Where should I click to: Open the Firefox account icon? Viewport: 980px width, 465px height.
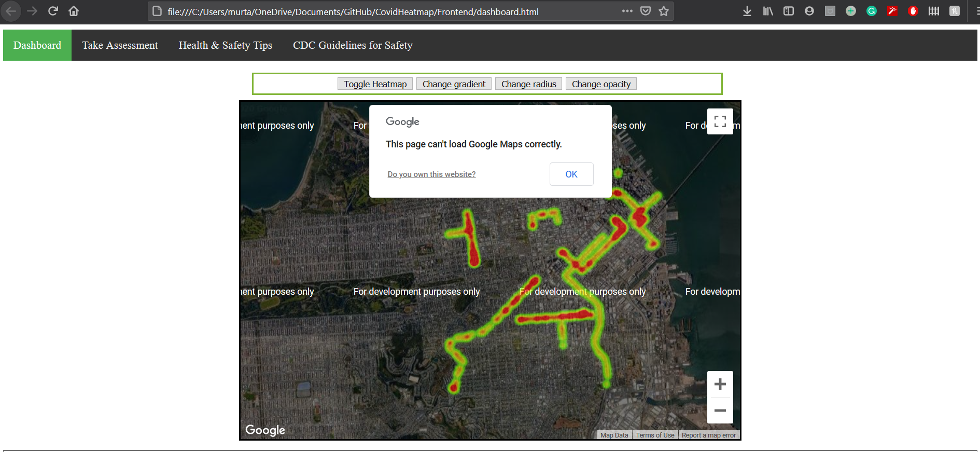coord(809,11)
